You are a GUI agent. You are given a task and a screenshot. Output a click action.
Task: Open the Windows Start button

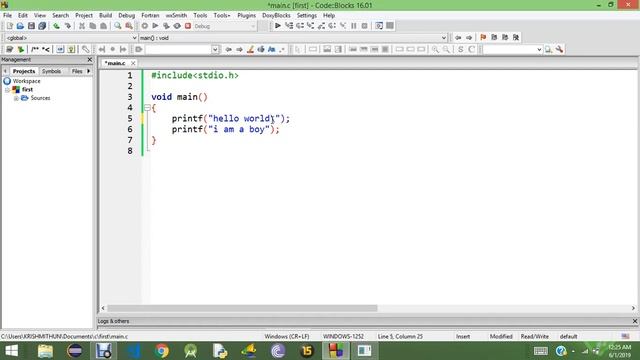click(x=11, y=351)
